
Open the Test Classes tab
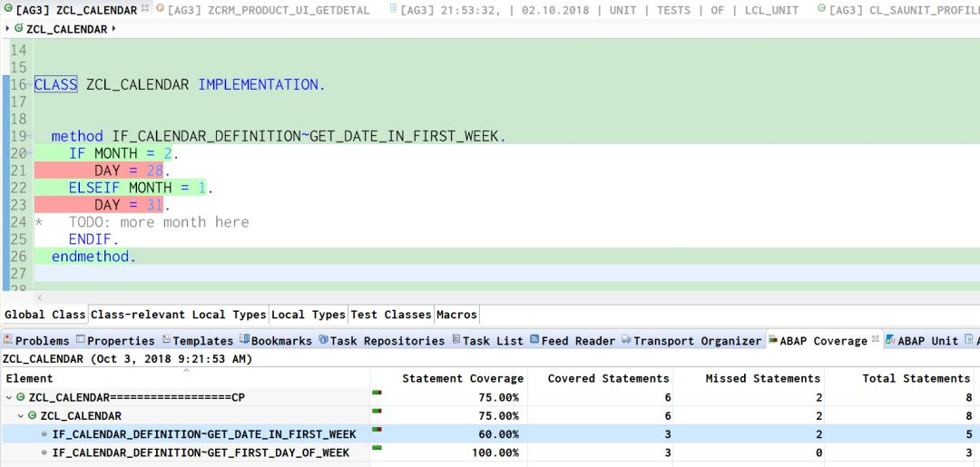pyautogui.click(x=390, y=315)
